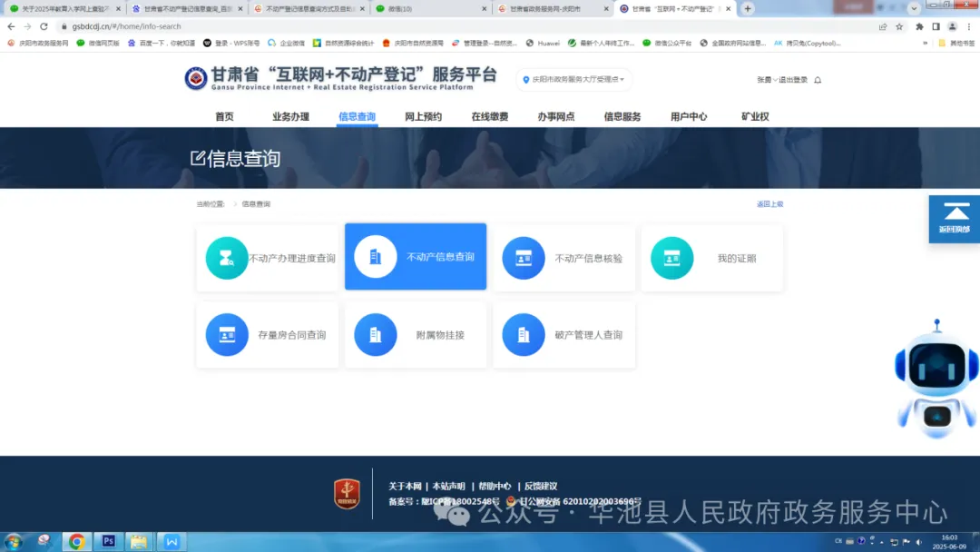Viewport: 980px width, 552px height.
Task: Select the 不动产信息查询 card icon
Action: tap(375, 256)
